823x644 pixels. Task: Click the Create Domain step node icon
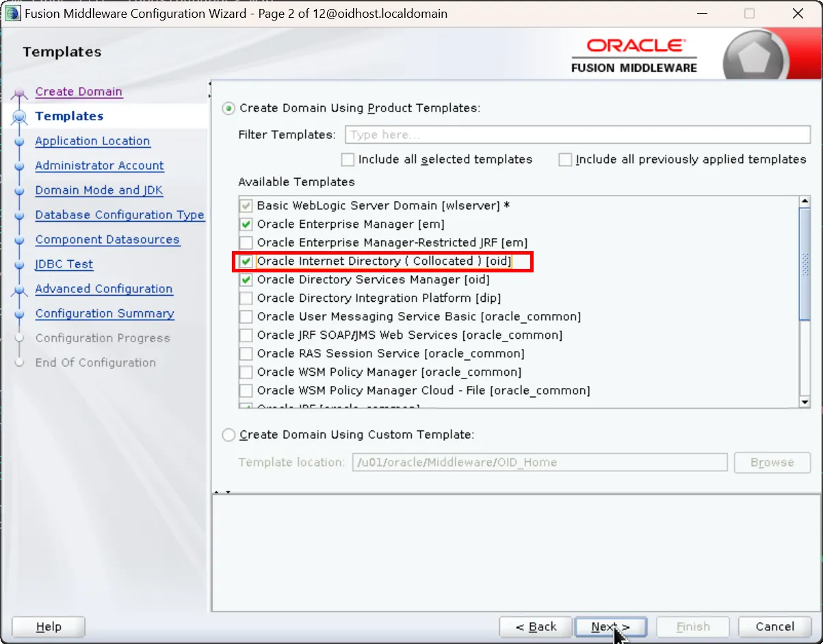tap(20, 93)
